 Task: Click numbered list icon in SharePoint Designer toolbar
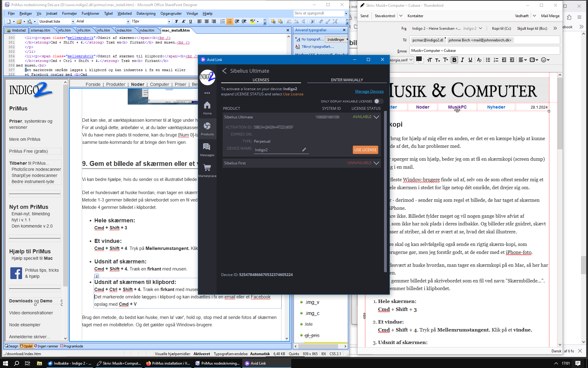click(x=223, y=21)
